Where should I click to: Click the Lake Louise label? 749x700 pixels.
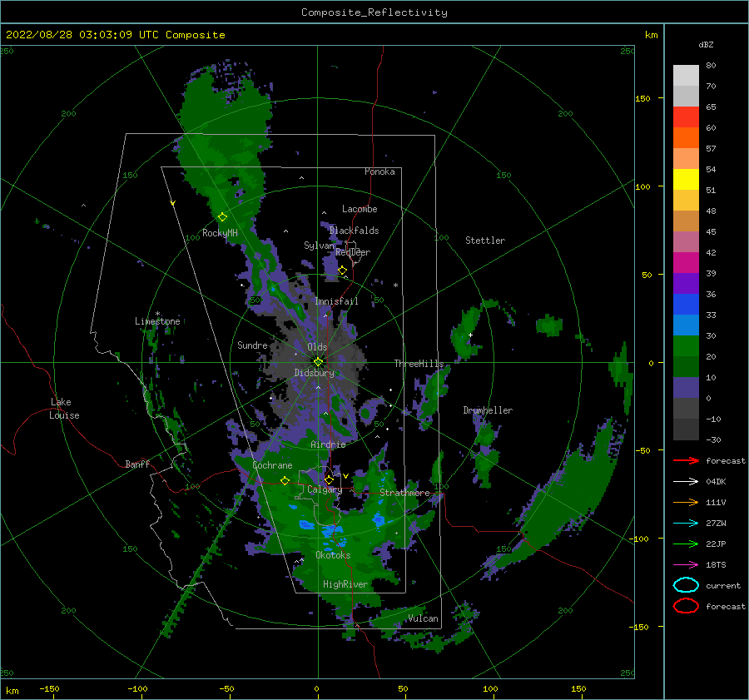pos(64,409)
